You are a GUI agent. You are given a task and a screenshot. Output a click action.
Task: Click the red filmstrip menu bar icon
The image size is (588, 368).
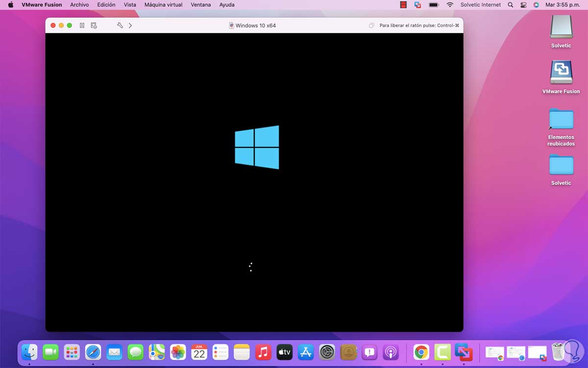(403, 5)
